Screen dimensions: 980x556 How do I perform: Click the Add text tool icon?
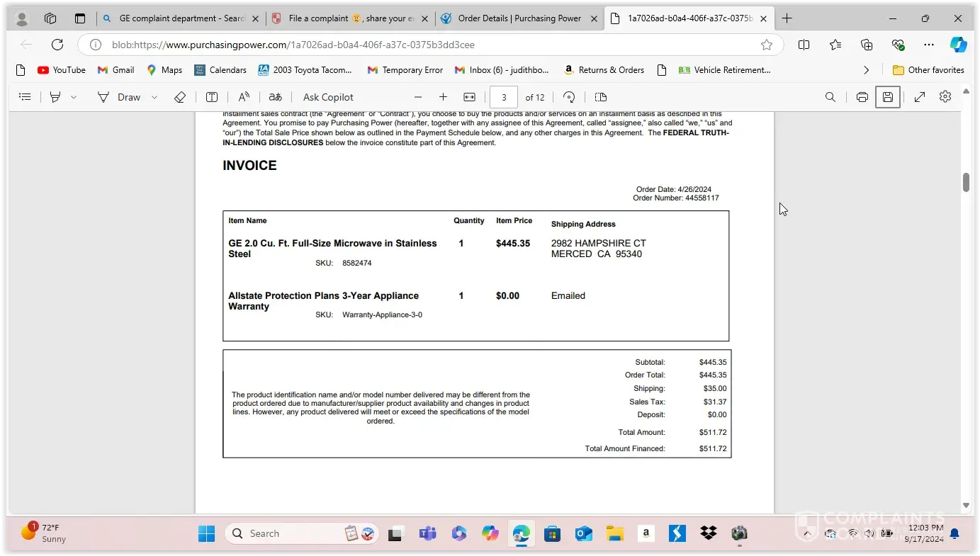[212, 97]
